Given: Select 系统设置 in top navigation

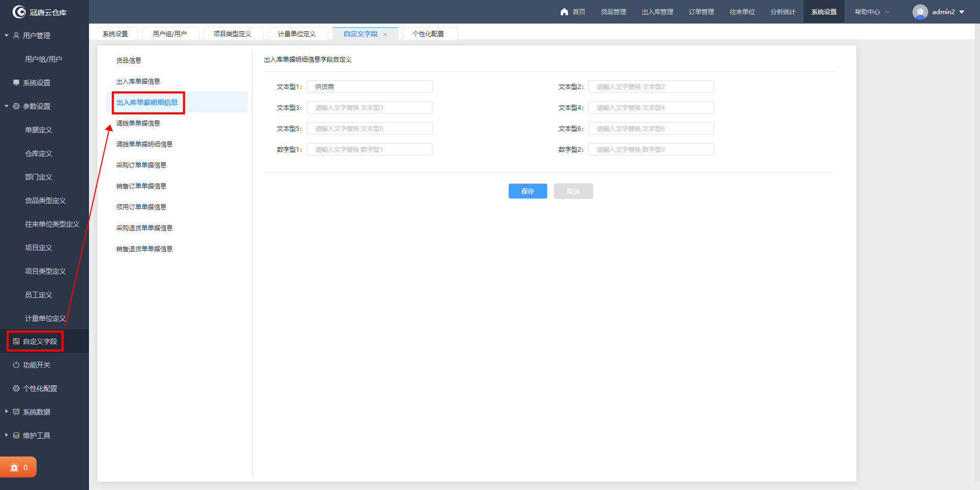Looking at the screenshot, I should pyautogui.click(x=824, y=12).
